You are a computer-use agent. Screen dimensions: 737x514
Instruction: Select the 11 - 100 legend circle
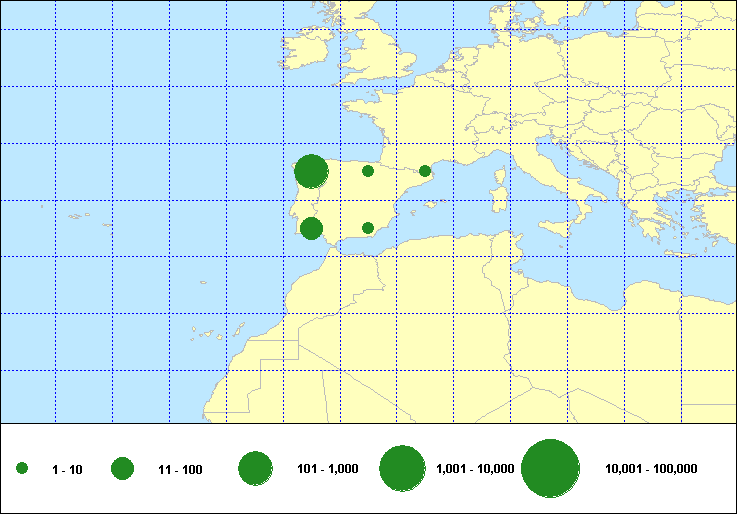pyautogui.click(x=123, y=469)
